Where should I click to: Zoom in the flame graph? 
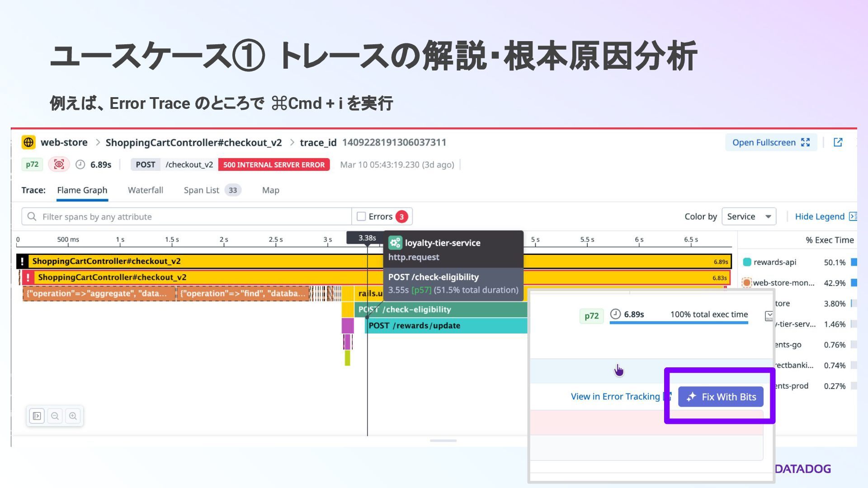(x=73, y=416)
